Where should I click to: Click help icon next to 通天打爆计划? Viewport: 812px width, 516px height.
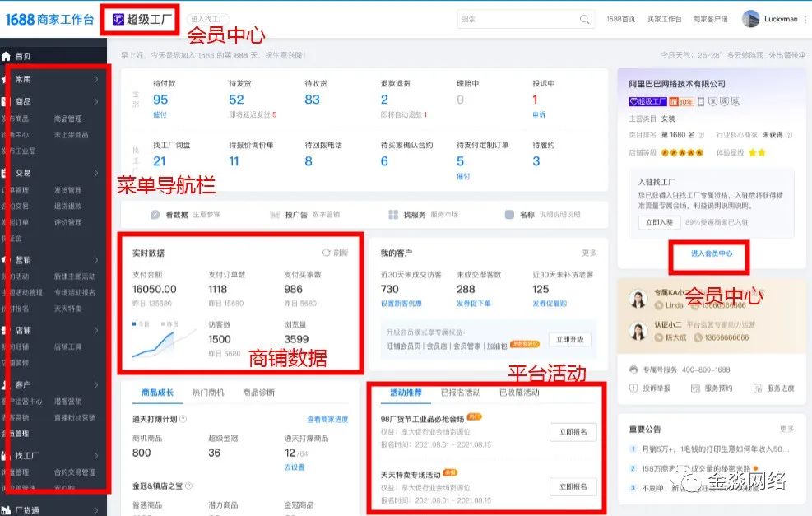tap(183, 419)
